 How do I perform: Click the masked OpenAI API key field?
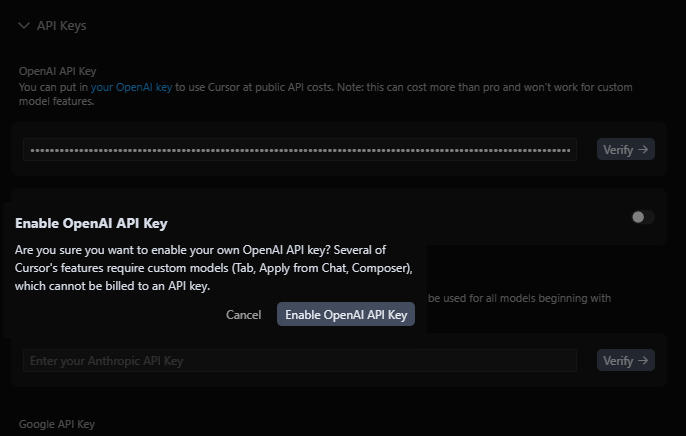300,150
